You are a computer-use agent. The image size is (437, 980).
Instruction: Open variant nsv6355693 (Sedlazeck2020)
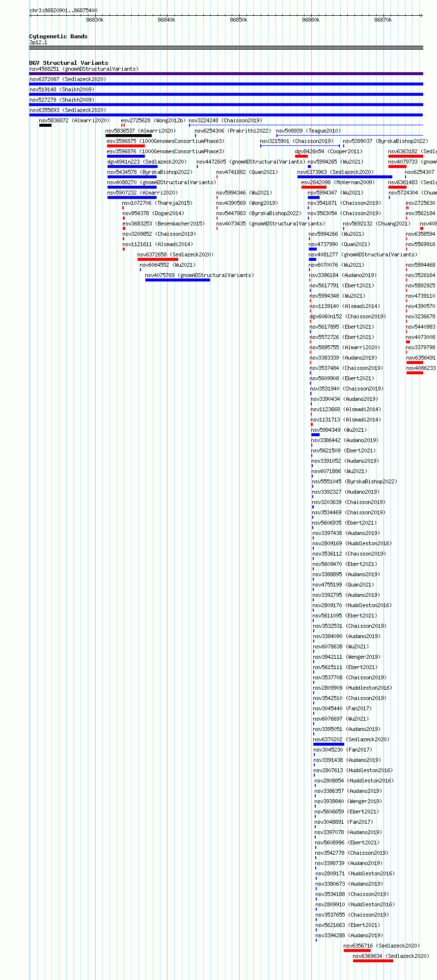pos(68,110)
